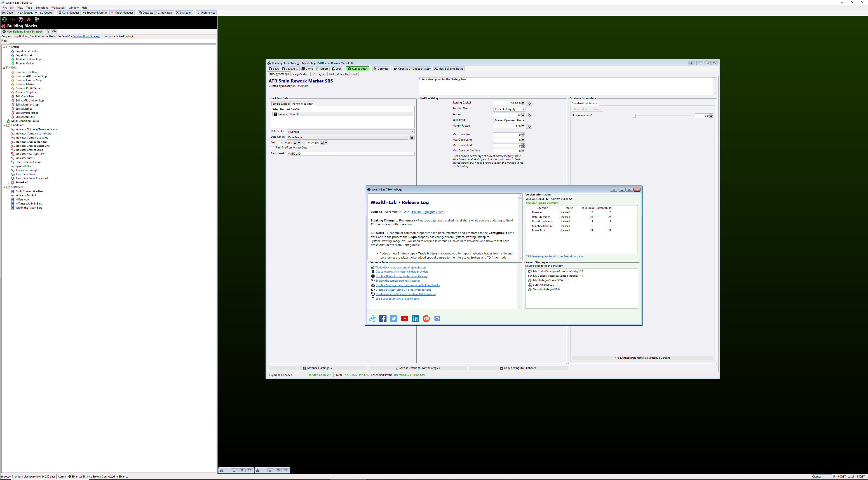Click the Facebook icon on Home Page
Screen dimensions: 868x480
383,319
